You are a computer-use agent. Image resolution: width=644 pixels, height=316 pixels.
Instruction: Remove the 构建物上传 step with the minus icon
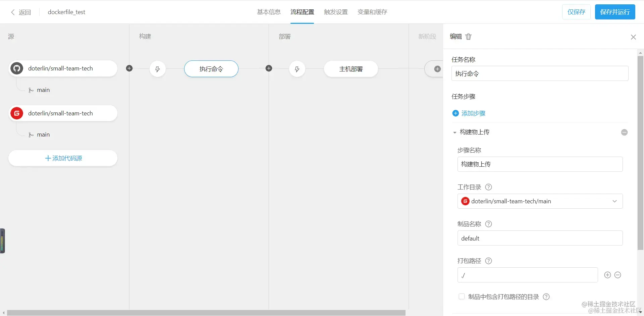point(624,132)
